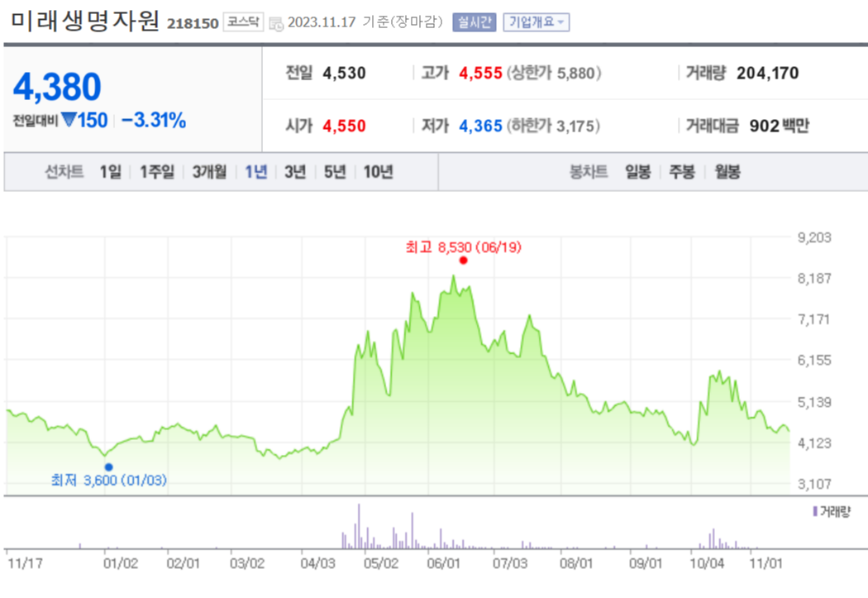Click the 9,203 y-axis price label

[x=814, y=237]
